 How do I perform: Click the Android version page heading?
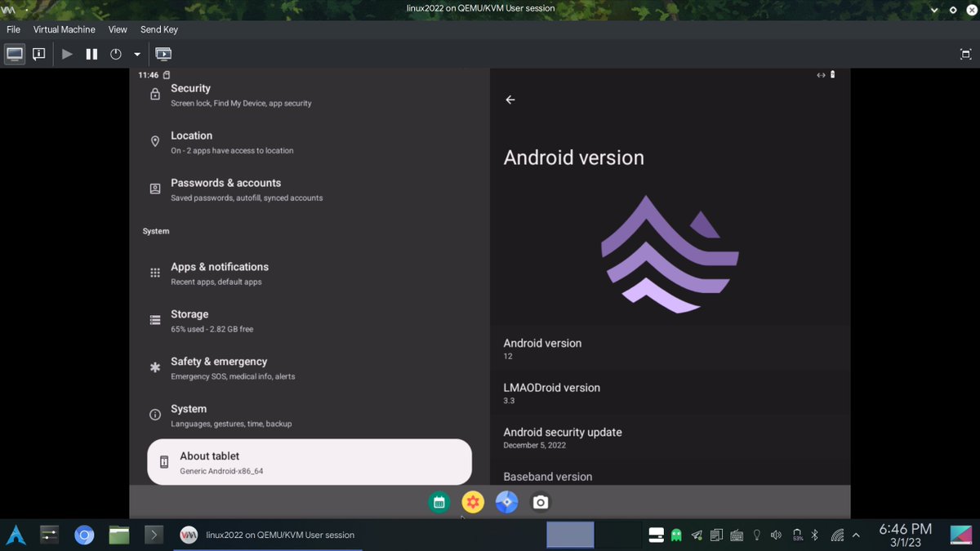573,158
